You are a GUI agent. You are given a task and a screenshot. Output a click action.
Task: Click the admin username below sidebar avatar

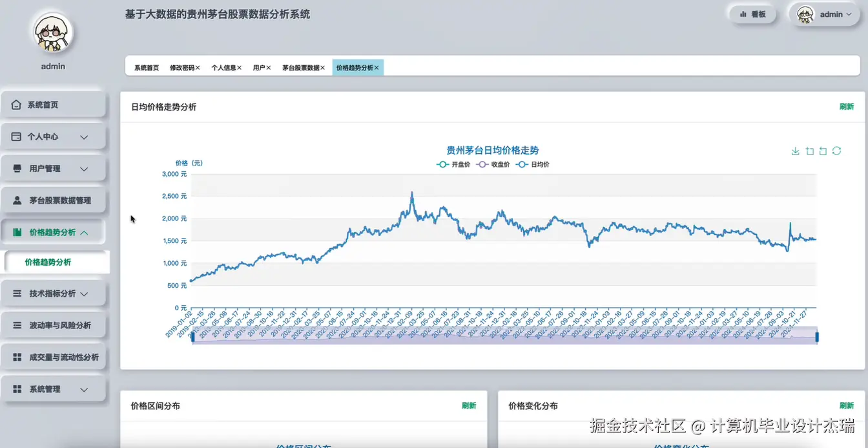tap(53, 66)
